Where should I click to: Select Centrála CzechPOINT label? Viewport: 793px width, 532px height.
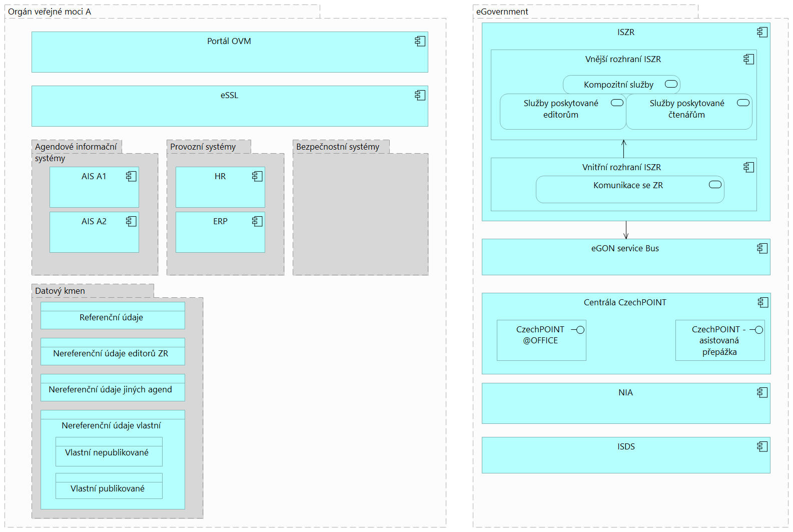point(625,302)
